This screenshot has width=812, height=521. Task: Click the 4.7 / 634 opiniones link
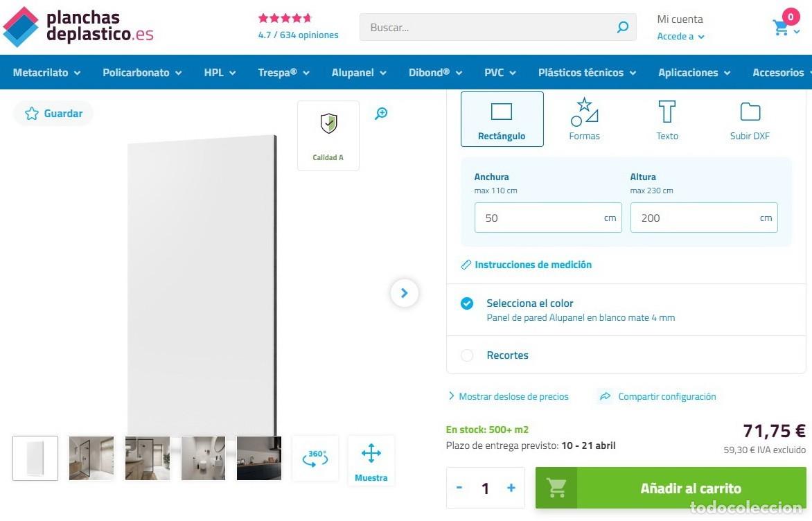coord(299,35)
